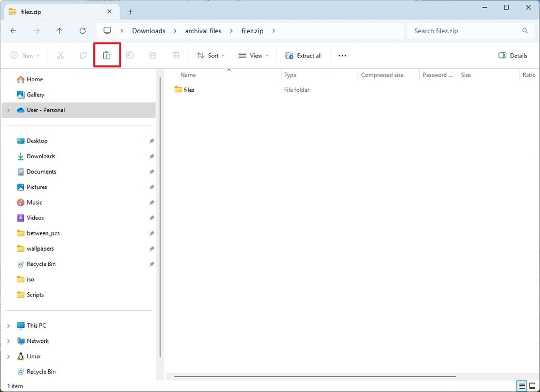Select the Cut icon on the toolbar
Viewport: 540px width, 392px height.
[60, 55]
